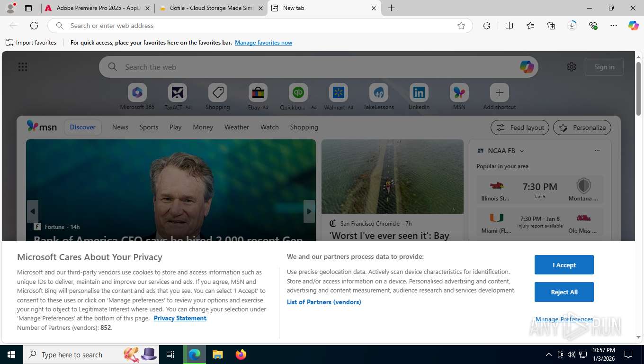This screenshot has height=364, width=644.
Task: Open a new browser tab
Action: tap(391, 8)
